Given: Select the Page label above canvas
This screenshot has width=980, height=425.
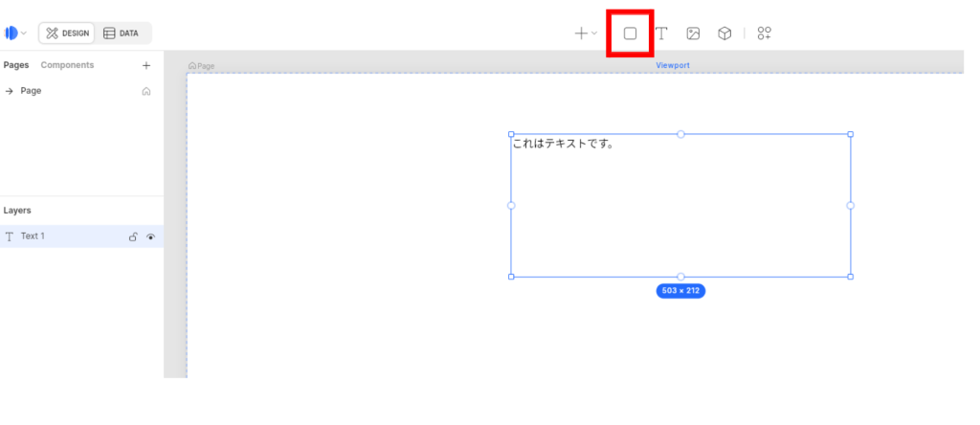Looking at the screenshot, I should 202,66.
